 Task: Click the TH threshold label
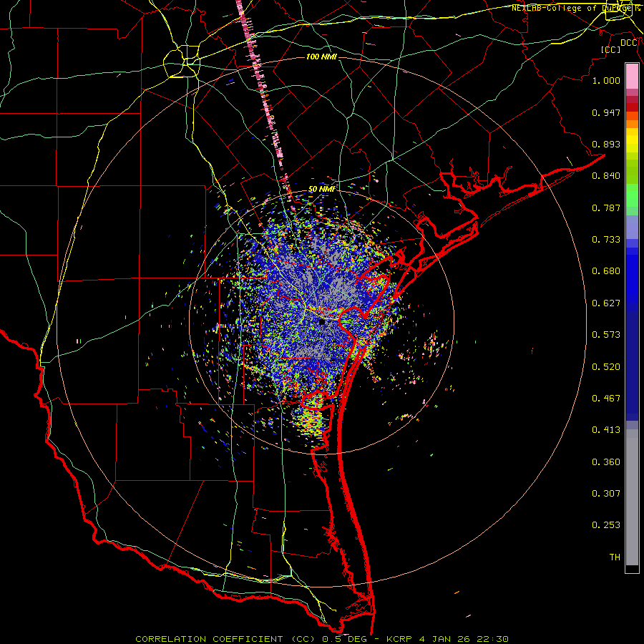click(x=615, y=557)
